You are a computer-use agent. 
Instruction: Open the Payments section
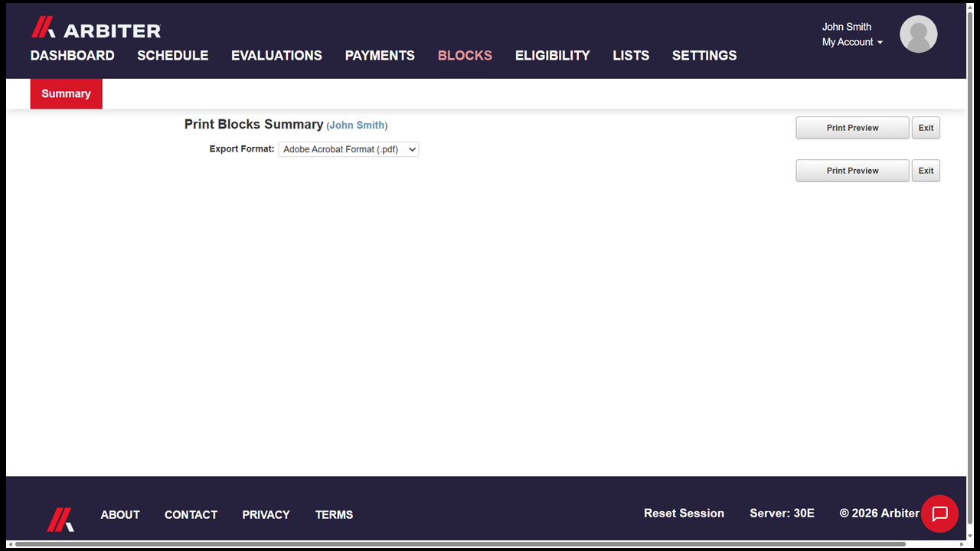380,55
